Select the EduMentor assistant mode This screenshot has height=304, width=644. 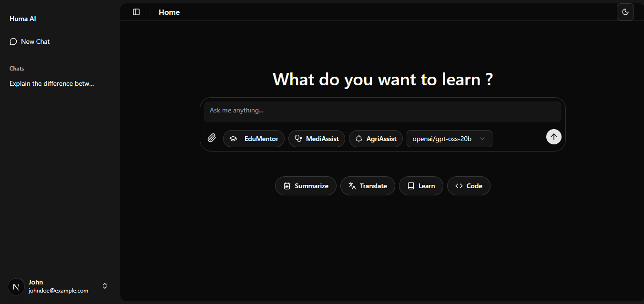(x=254, y=139)
